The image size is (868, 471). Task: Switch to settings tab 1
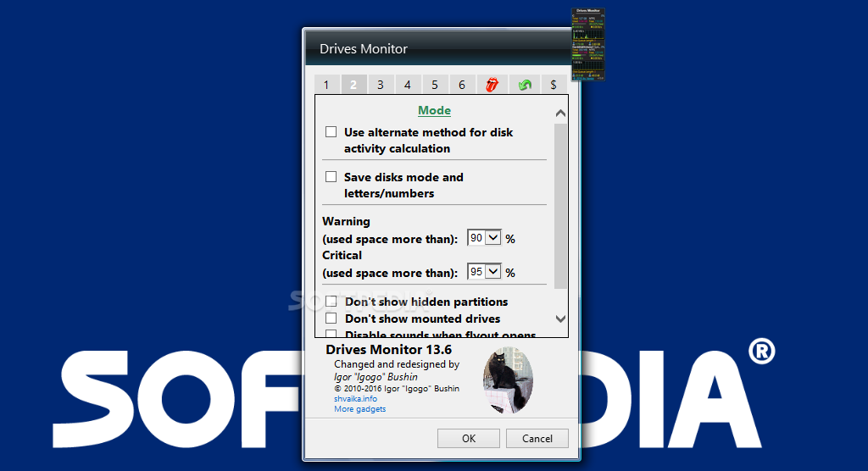(326, 85)
